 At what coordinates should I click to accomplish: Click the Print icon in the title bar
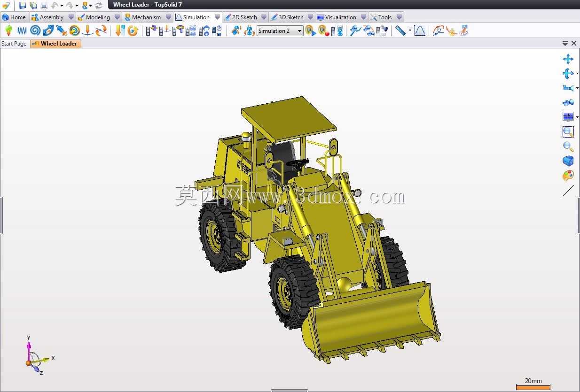pos(44,5)
